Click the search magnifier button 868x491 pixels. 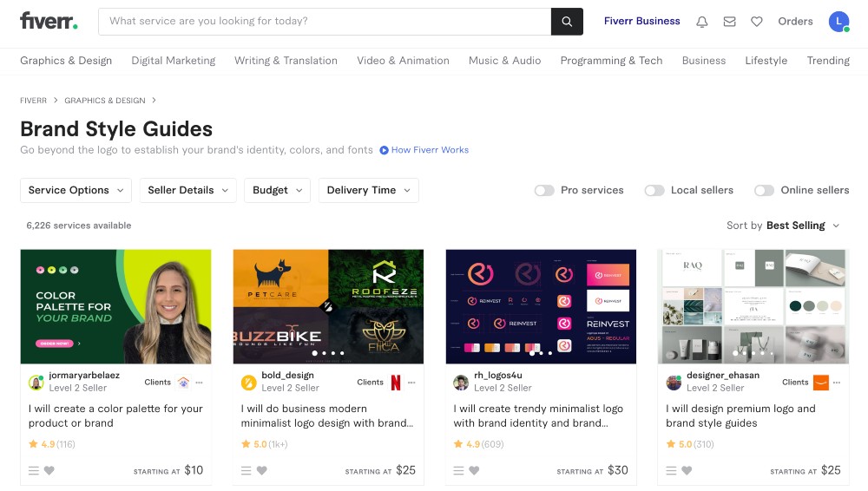point(567,22)
